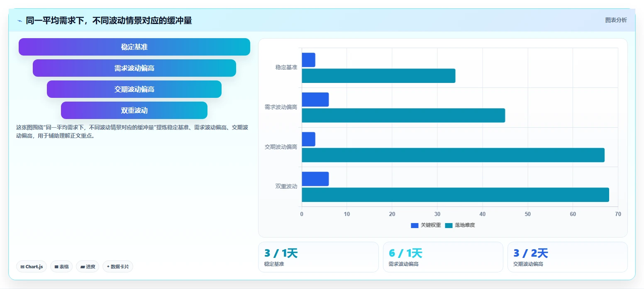Click the 双重波动 teal 落地难度 bar
644x289 pixels.
pyautogui.click(x=455, y=195)
